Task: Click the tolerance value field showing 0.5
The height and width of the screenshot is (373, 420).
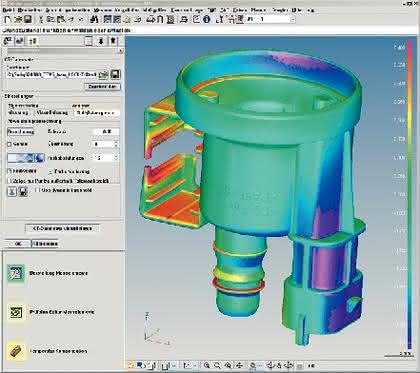Action: tap(105, 132)
